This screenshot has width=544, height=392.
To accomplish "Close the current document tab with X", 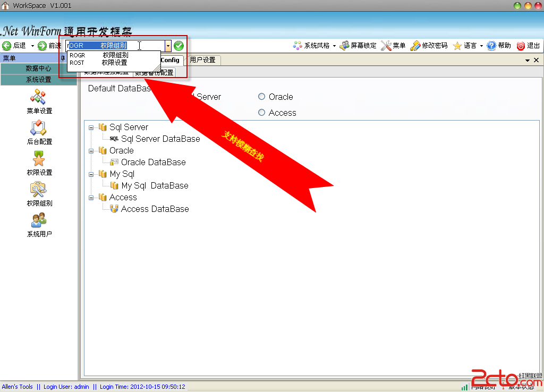I will pos(537,60).
